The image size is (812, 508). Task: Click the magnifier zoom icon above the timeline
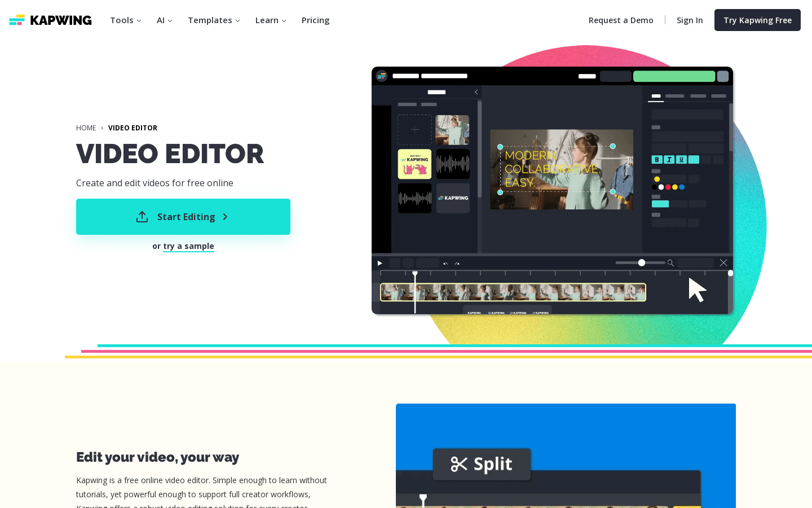tap(670, 262)
